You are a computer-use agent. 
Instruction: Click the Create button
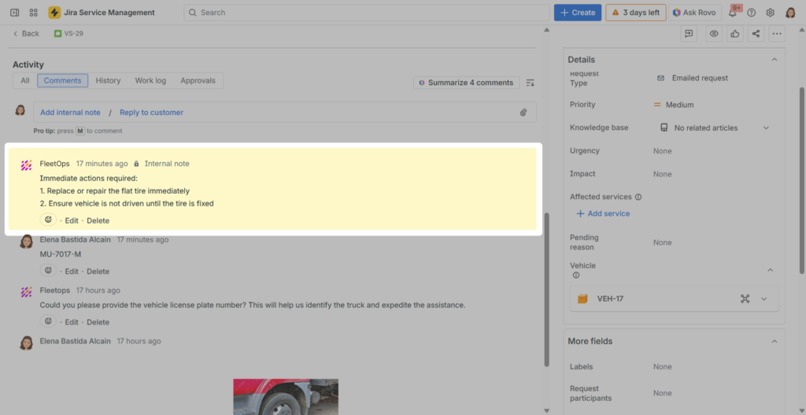(x=577, y=12)
